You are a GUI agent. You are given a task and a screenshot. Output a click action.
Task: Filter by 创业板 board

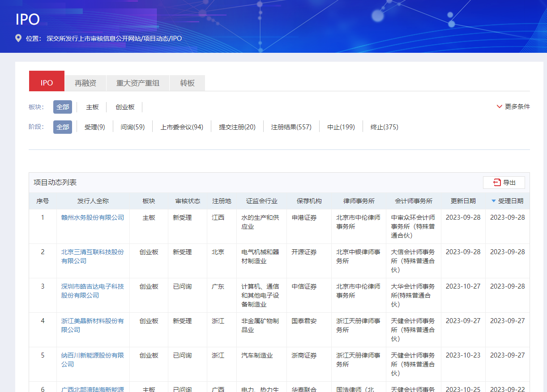(125, 107)
